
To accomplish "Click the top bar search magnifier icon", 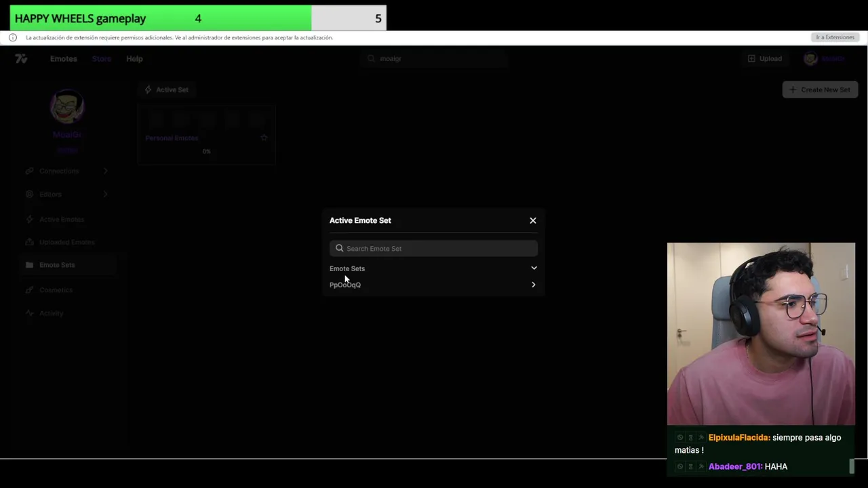I will (371, 59).
